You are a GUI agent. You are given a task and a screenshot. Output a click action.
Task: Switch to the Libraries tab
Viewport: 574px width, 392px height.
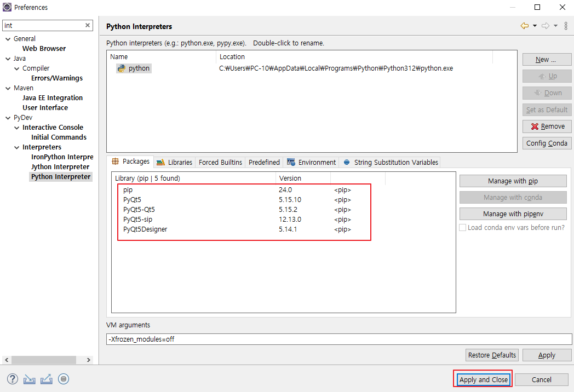174,162
